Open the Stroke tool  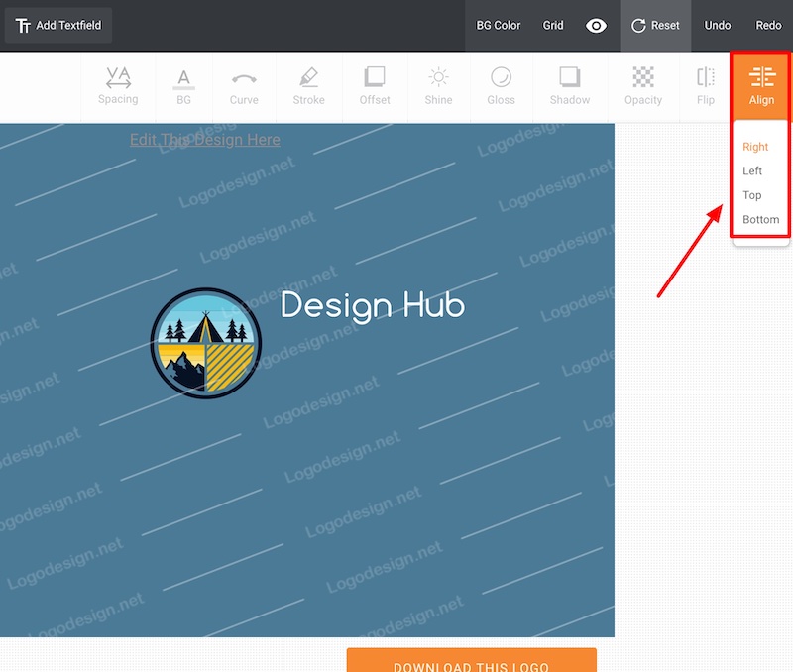[x=309, y=86]
